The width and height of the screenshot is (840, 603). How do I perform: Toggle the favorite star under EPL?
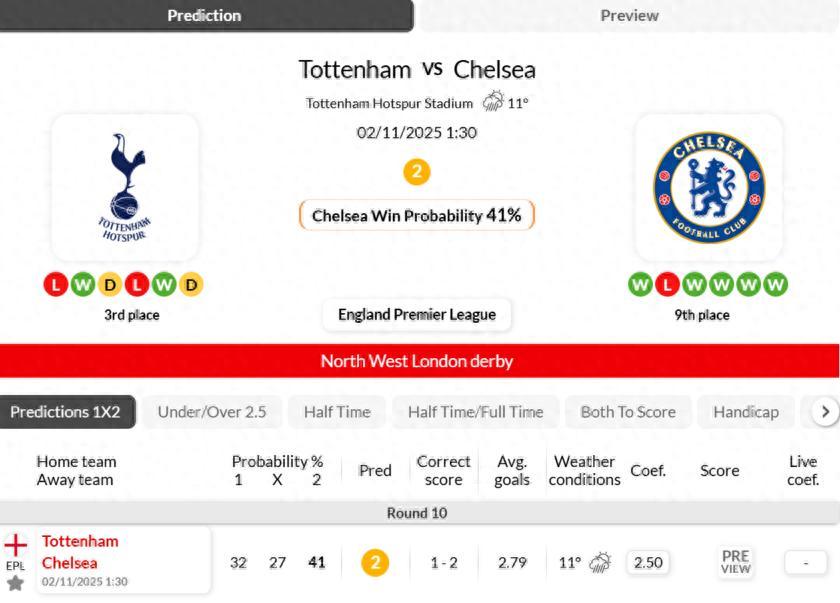click(16, 583)
